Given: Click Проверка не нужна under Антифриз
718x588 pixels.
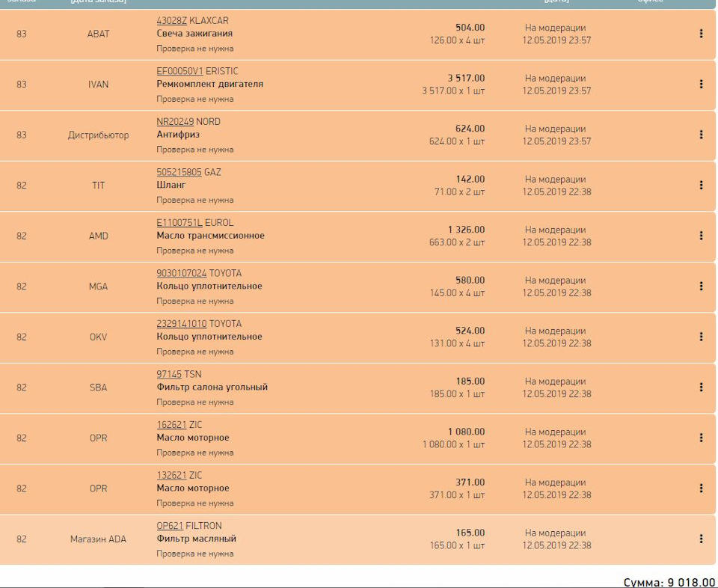Looking at the screenshot, I should 195,150.
